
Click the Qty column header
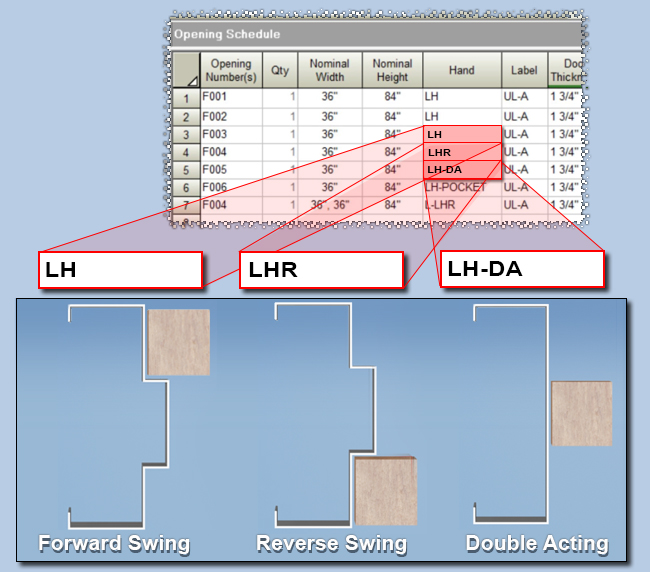280,70
